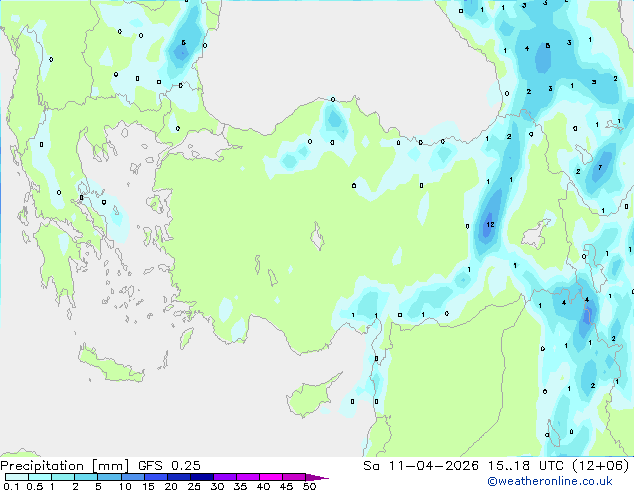
Task: Click the "45" legend scale label
Action: click(x=286, y=486)
